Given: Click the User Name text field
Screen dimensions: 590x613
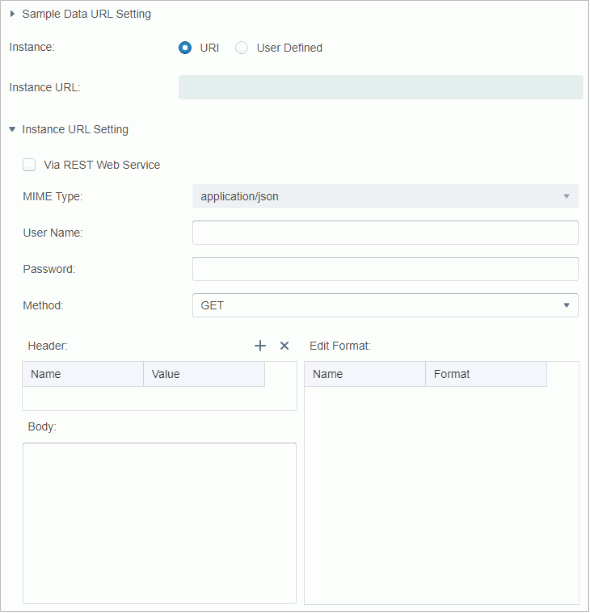Looking at the screenshot, I should [x=385, y=232].
